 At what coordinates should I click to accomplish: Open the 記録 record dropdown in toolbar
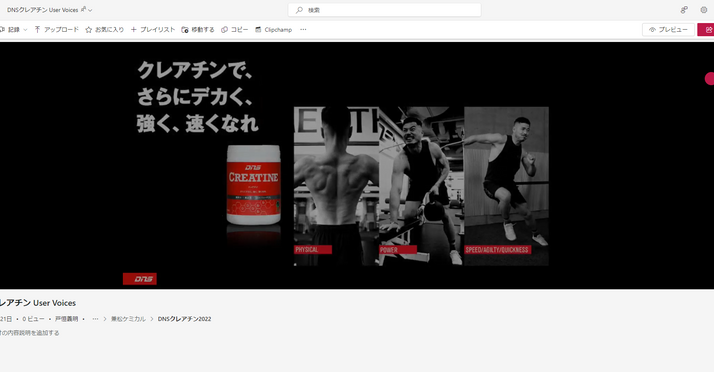coord(14,30)
